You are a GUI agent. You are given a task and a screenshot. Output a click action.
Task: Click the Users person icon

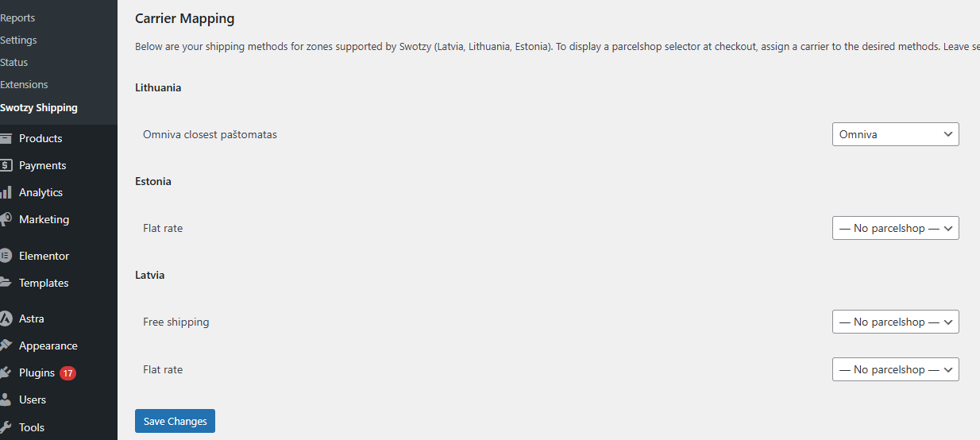(x=5, y=399)
